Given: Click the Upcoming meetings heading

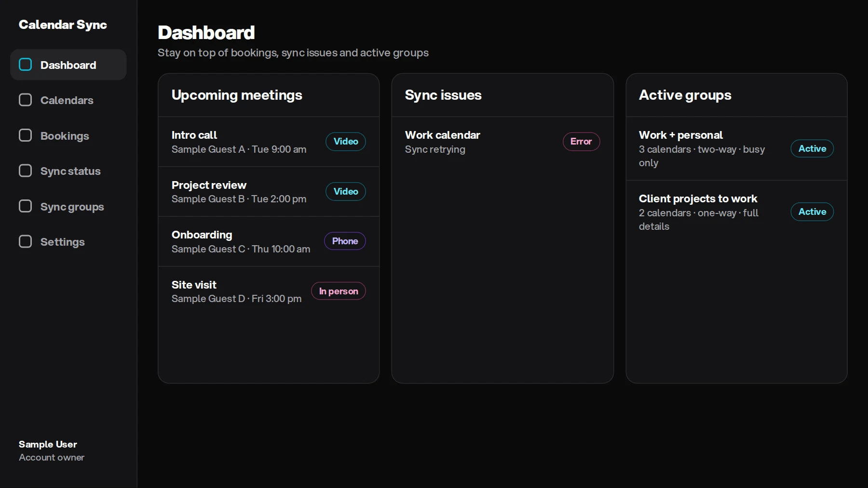Looking at the screenshot, I should [237, 95].
